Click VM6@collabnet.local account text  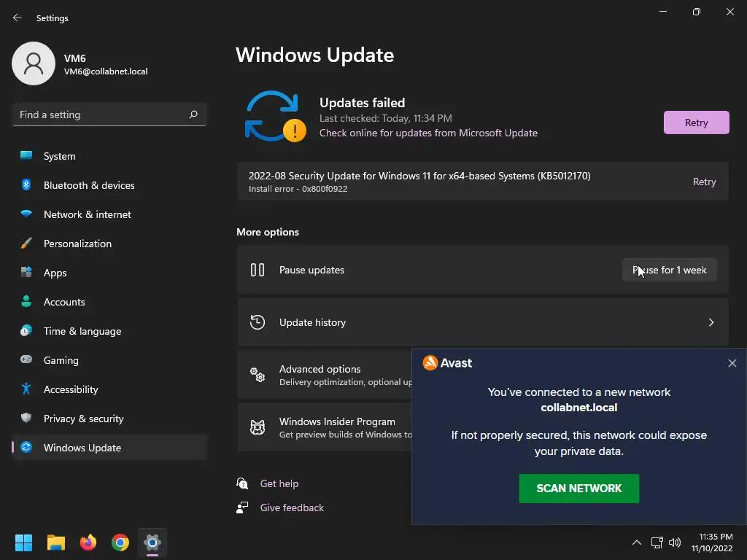tap(106, 71)
